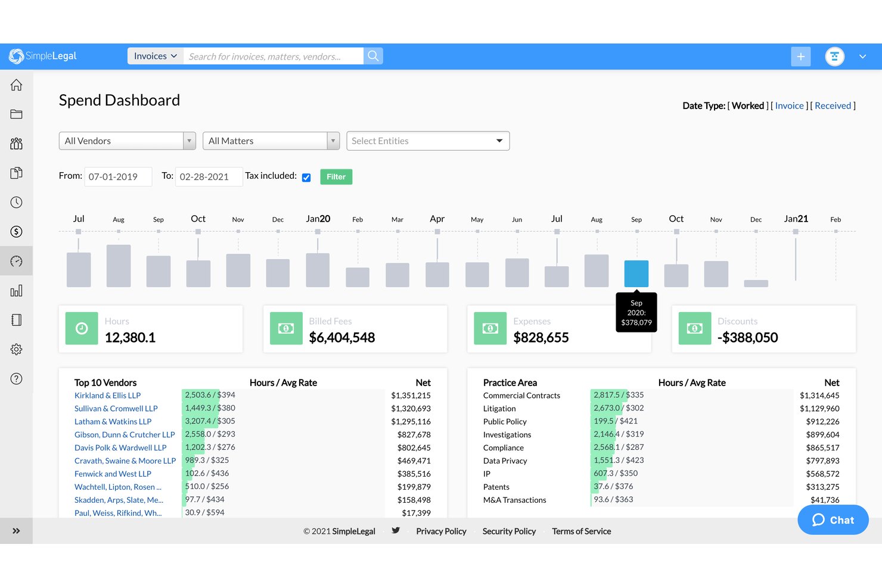The width and height of the screenshot is (882, 588).
Task: Click the Commercial Contracts practice area
Action: click(521, 396)
